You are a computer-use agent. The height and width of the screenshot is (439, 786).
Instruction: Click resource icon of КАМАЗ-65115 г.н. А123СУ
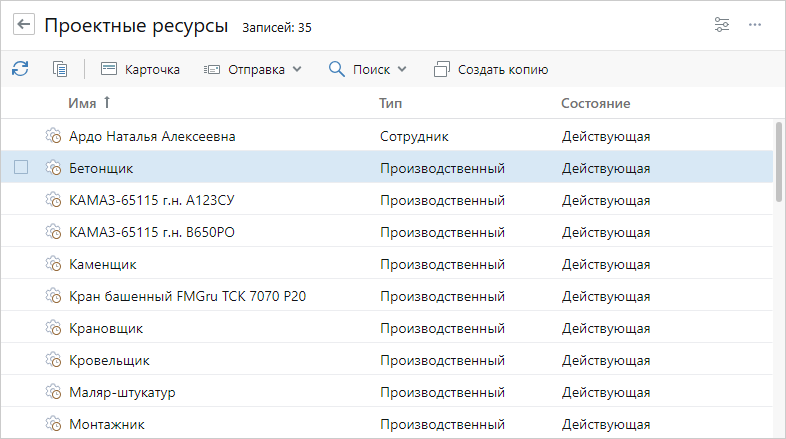54,200
